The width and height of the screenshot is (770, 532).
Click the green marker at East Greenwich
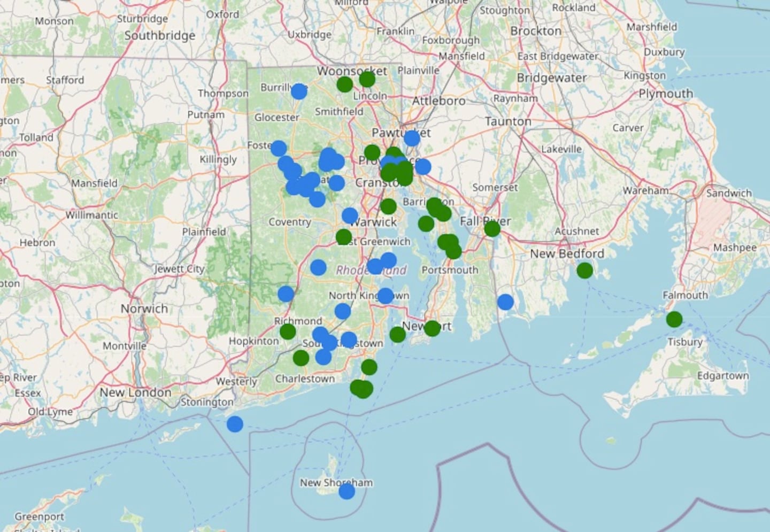[344, 237]
